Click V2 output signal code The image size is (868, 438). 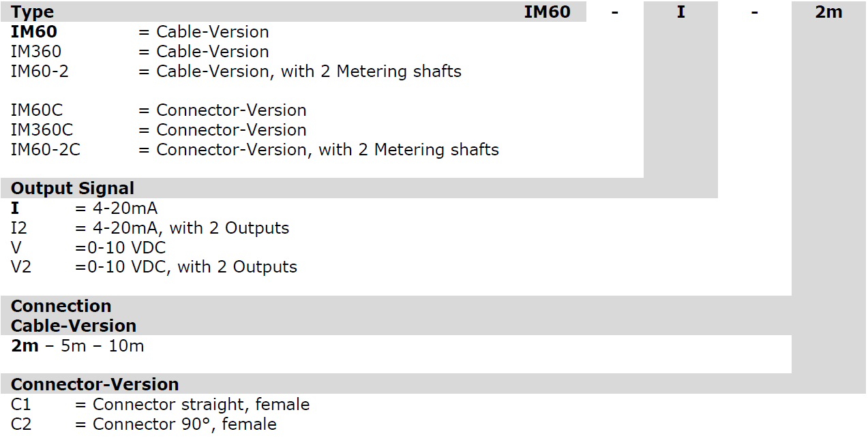pos(20,267)
